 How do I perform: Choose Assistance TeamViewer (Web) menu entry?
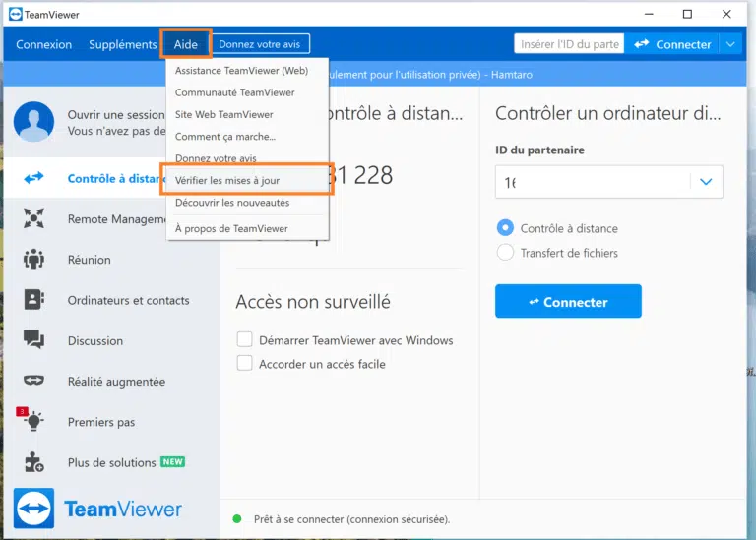coord(247,71)
